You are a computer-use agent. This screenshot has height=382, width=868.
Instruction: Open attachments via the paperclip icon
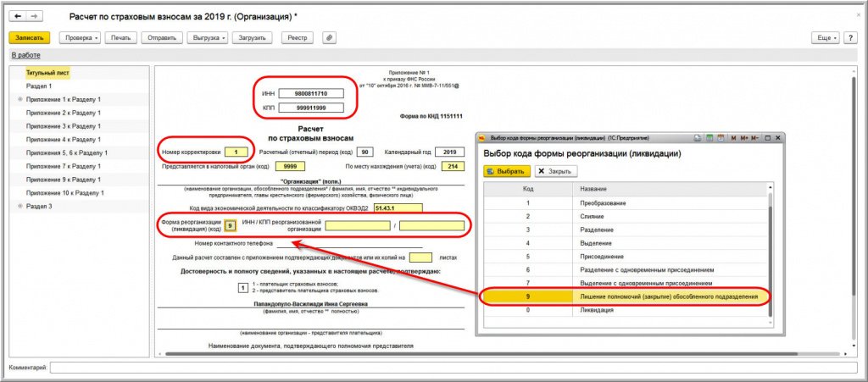[329, 38]
